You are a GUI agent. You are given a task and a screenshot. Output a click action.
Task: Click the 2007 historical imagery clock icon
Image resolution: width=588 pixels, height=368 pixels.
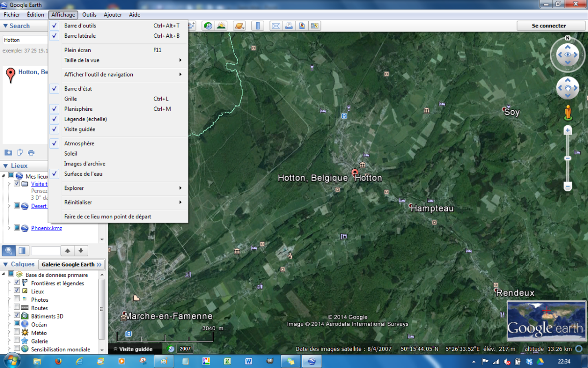(171, 349)
